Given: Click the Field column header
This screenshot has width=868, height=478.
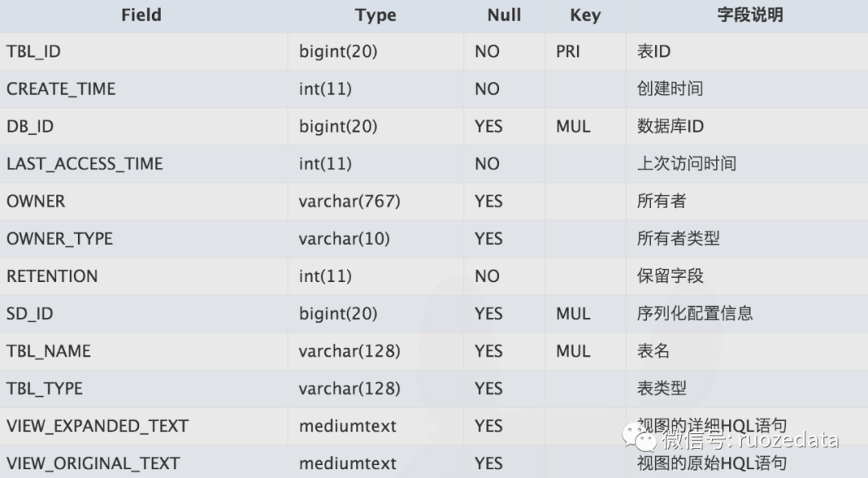Looking at the screenshot, I should click(141, 15).
